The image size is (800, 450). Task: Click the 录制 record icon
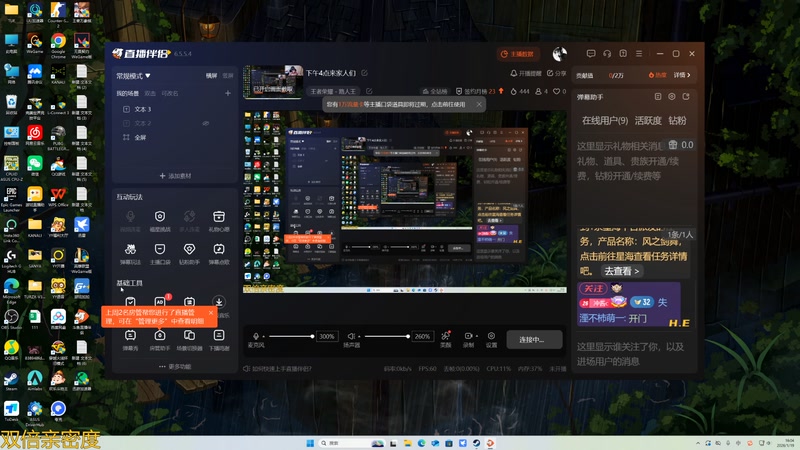[x=467, y=336]
